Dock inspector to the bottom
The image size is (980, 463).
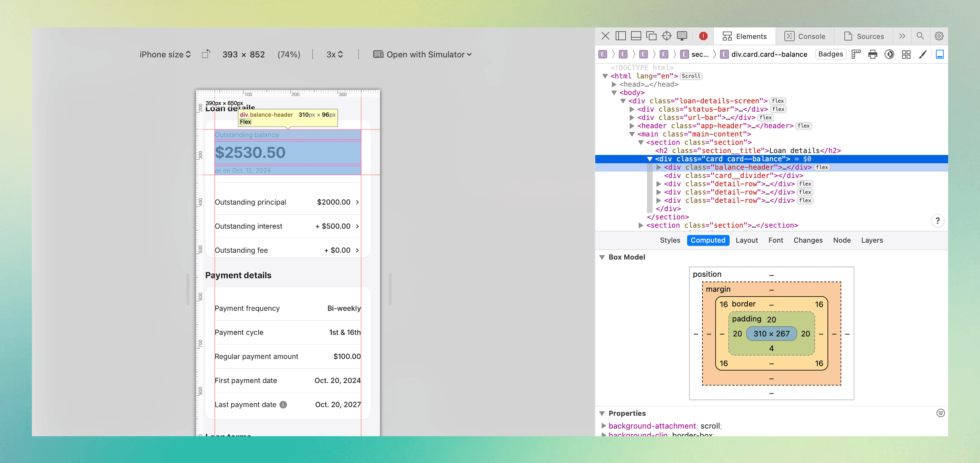click(x=636, y=36)
